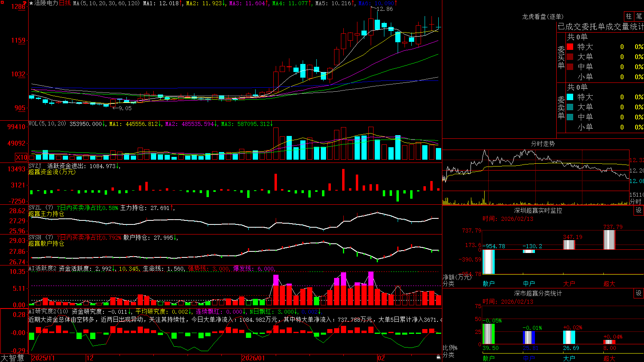The width and height of the screenshot is (644, 362).
Task: Click the 已成交委托单成交量统计 header
Action: click(601, 27)
